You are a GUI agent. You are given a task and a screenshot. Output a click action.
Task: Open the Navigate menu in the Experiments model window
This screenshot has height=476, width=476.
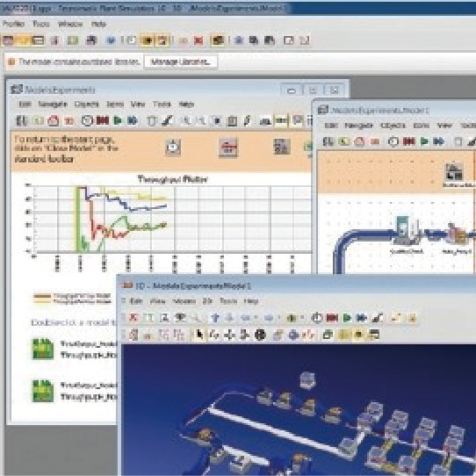(53, 105)
